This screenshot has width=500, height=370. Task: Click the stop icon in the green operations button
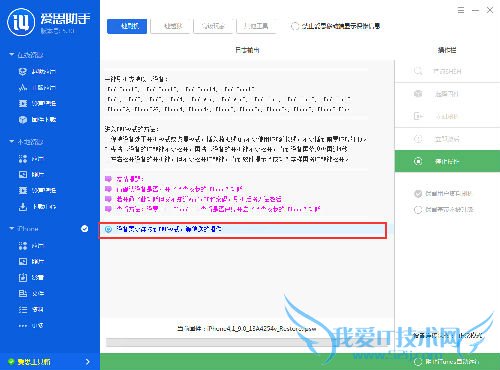[418, 161]
